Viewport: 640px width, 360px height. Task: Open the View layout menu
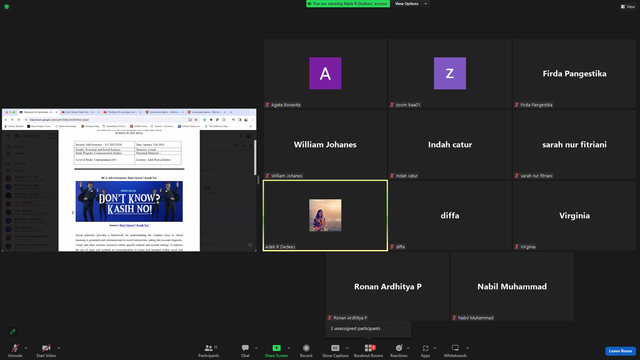pyautogui.click(x=628, y=7)
